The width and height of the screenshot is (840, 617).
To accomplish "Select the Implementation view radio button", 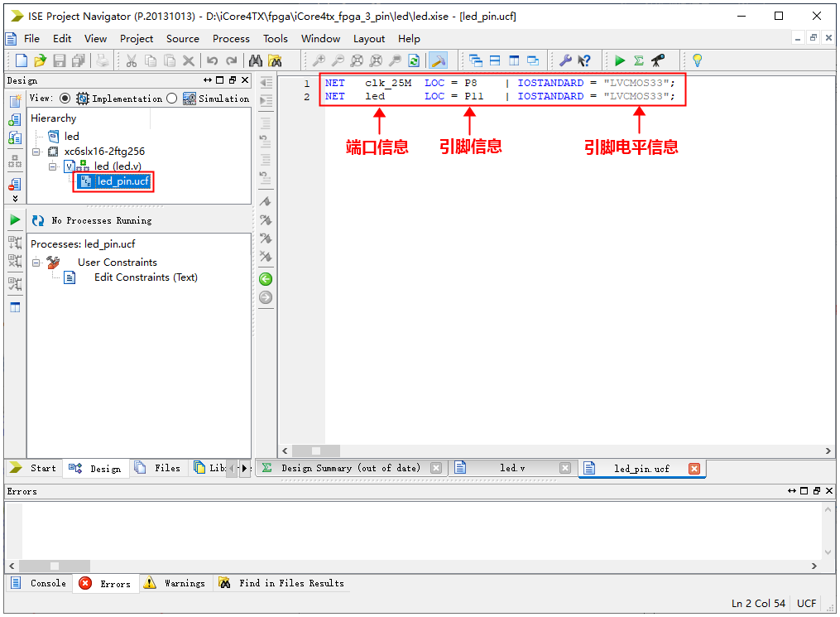I will point(65,99).
